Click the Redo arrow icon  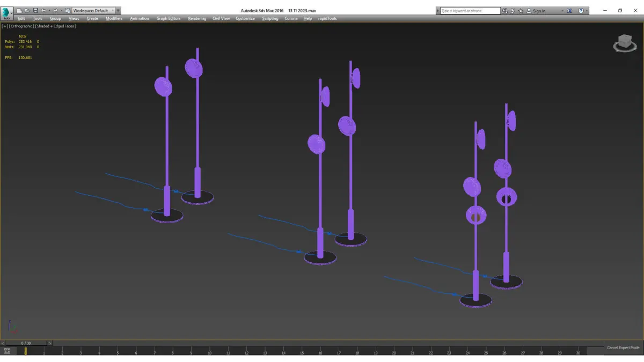point(55,10)
